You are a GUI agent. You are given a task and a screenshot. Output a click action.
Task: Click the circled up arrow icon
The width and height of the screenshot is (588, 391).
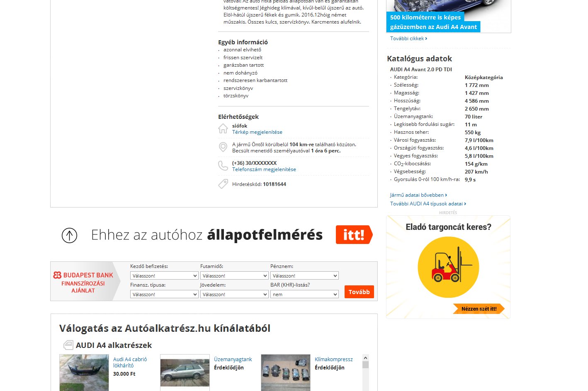[69, 235]
